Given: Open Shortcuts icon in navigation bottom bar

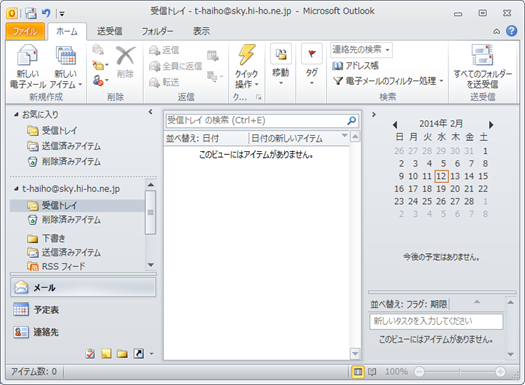Looking at the screenshot, I should pyautogui.click(x=139, y=354).
